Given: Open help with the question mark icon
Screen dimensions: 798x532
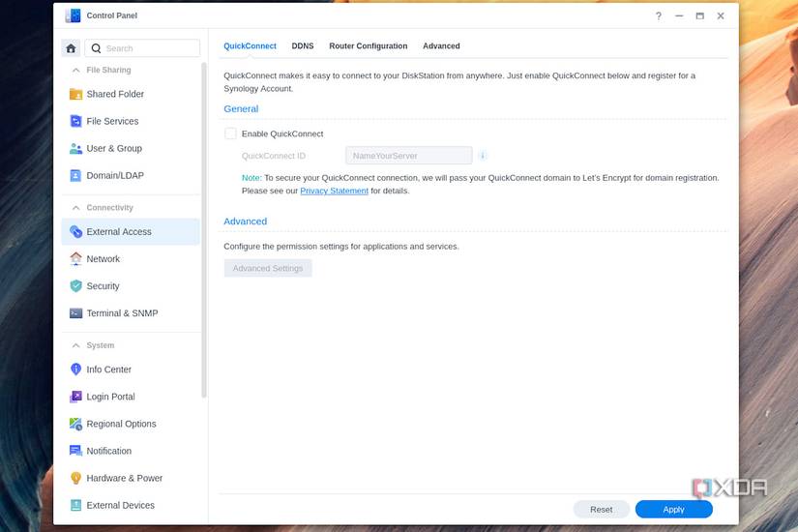Looking at the screenshot, I should click(659, 15).
